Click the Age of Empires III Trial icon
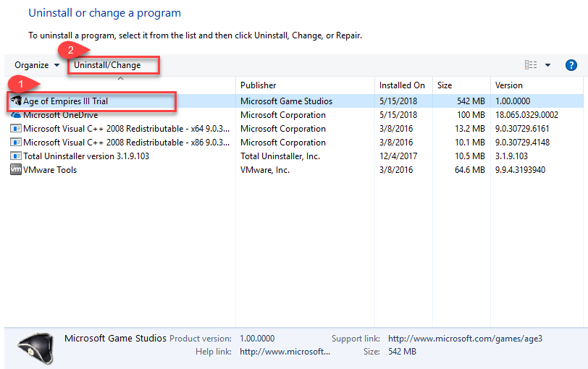This screenshot has height=369, width=588. (16, 101)
